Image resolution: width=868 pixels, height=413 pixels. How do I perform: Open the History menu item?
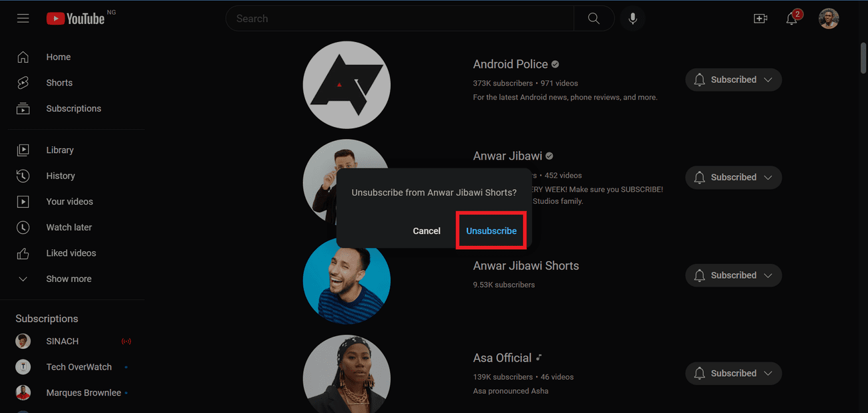click(60, 176)
